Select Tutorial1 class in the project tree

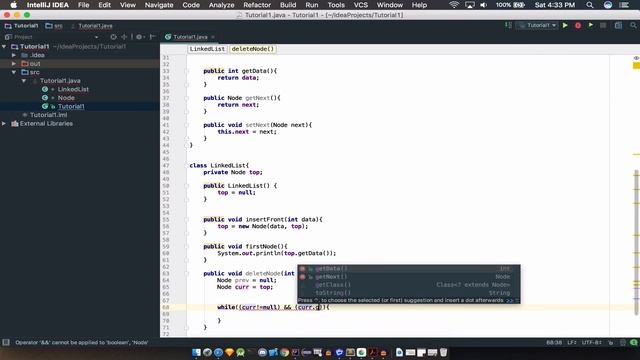[71, 107]
